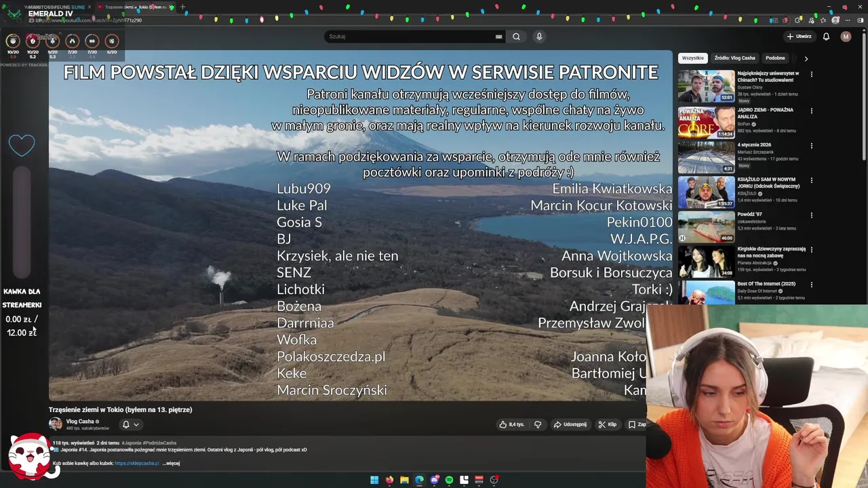Click the browser refresh icon

(x=797, y=20)
